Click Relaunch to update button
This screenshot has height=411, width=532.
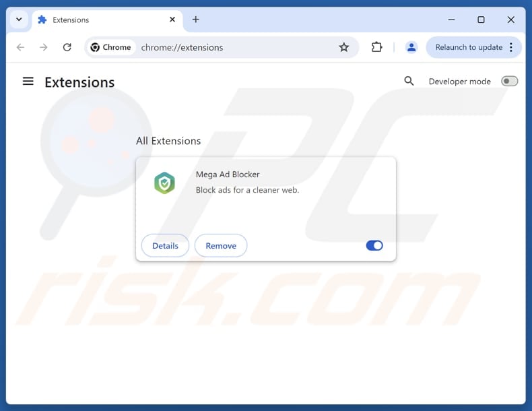tap(469, 47)
